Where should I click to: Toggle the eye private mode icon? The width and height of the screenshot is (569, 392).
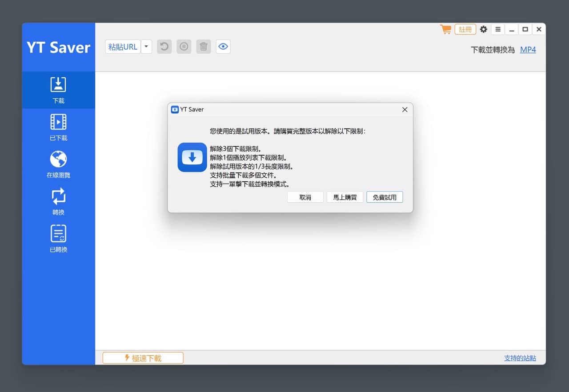[223, 47]
